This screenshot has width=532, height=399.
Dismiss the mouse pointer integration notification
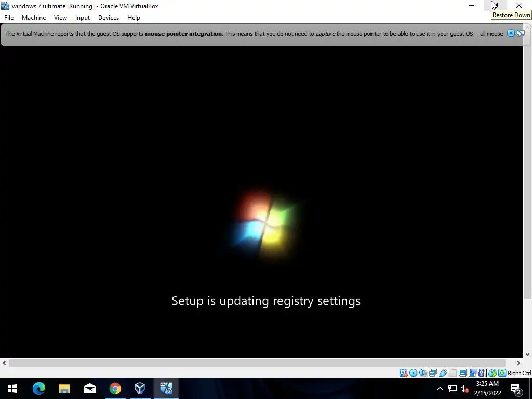tap(511, 33)
